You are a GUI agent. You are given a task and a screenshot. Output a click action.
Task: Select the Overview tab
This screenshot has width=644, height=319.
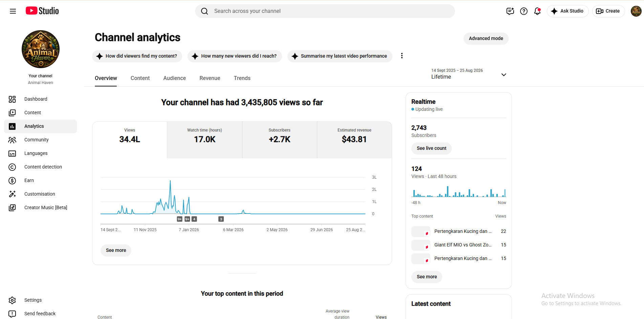tap(106, 78)
